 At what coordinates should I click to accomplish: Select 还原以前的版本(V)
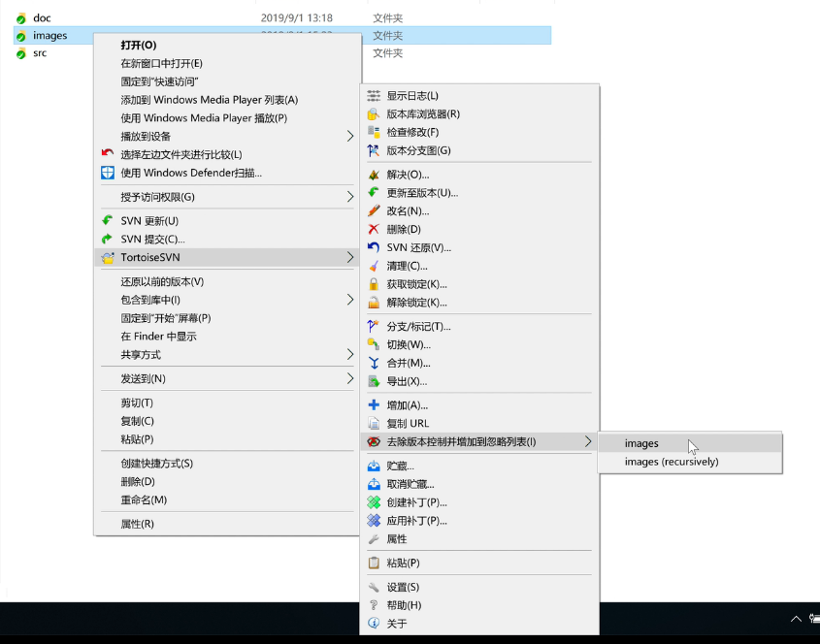pos(227,281)
